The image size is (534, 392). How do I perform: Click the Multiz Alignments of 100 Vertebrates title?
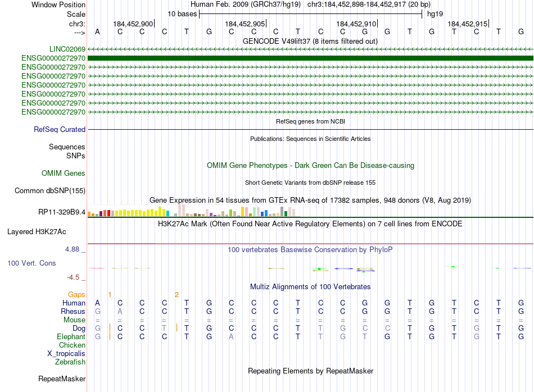310,287
